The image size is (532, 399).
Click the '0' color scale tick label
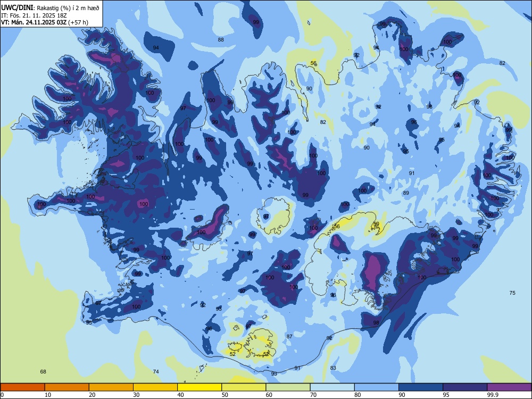point(2,395)
